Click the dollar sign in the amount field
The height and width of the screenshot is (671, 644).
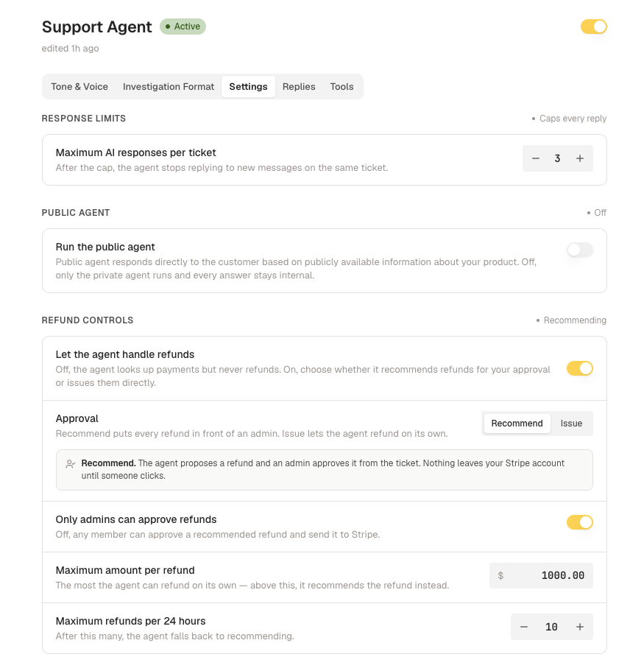500,575
